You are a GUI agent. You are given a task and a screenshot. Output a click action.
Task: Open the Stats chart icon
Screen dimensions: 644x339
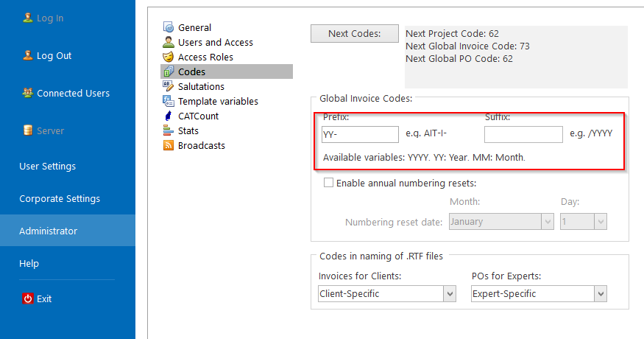point(169,131)
